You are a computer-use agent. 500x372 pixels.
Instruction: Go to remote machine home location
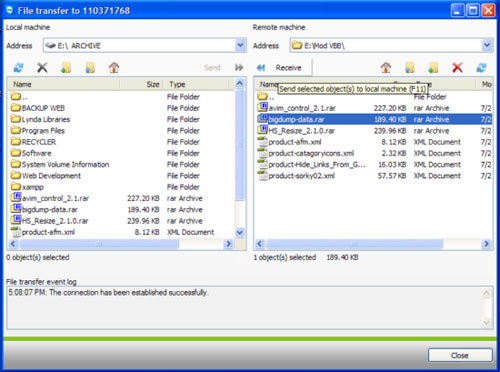386,68
